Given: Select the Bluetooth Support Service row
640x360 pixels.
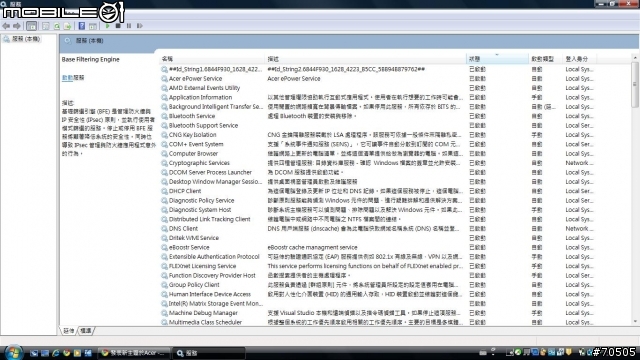Looking at the screenshot, I should coord(378,126).
